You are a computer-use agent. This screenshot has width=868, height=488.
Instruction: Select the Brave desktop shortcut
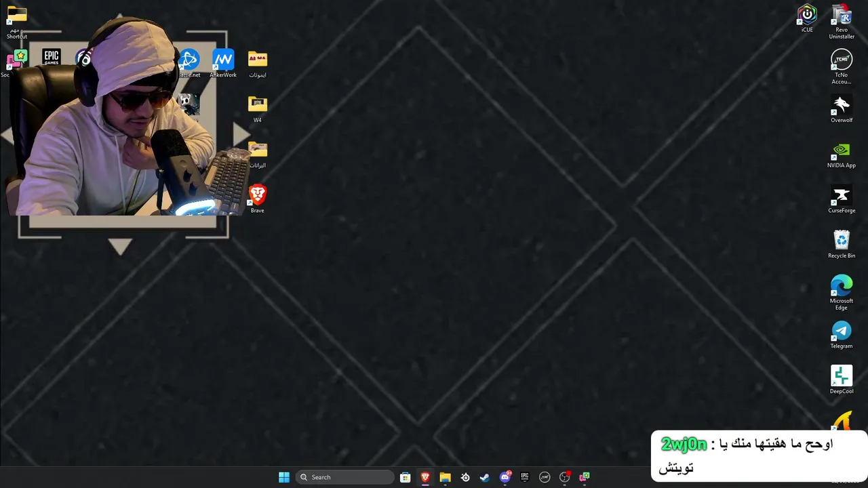point(258,199)
